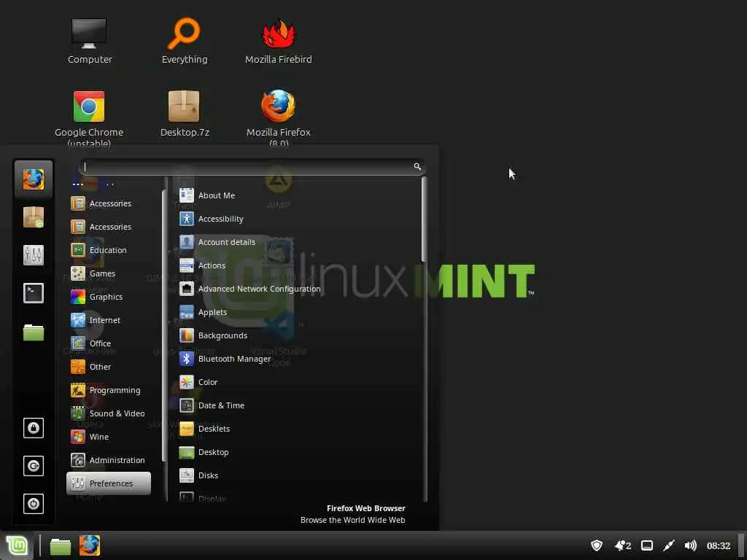Click the categories list scrollbar

coord(165,326)
